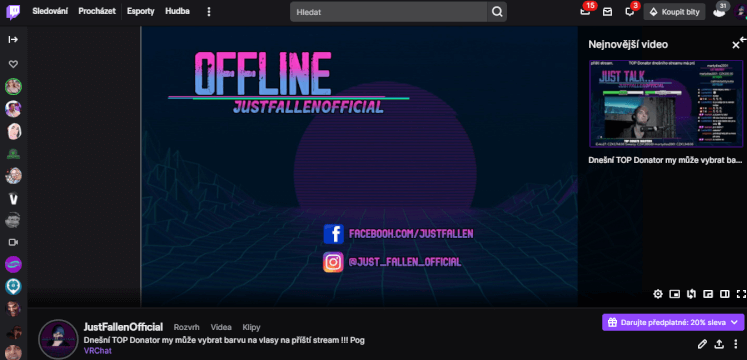
Task: Toggle fullscreen in the video player
Action: coord(741,294)
